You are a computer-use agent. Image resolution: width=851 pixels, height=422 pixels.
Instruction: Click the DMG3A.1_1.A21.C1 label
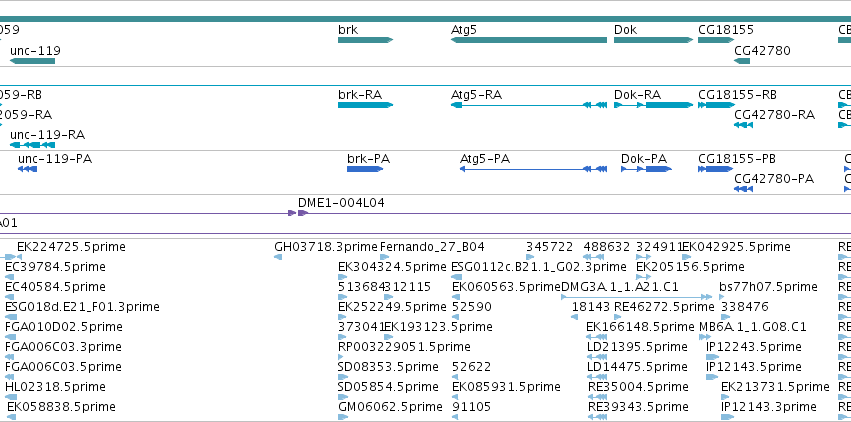point(620,286)
